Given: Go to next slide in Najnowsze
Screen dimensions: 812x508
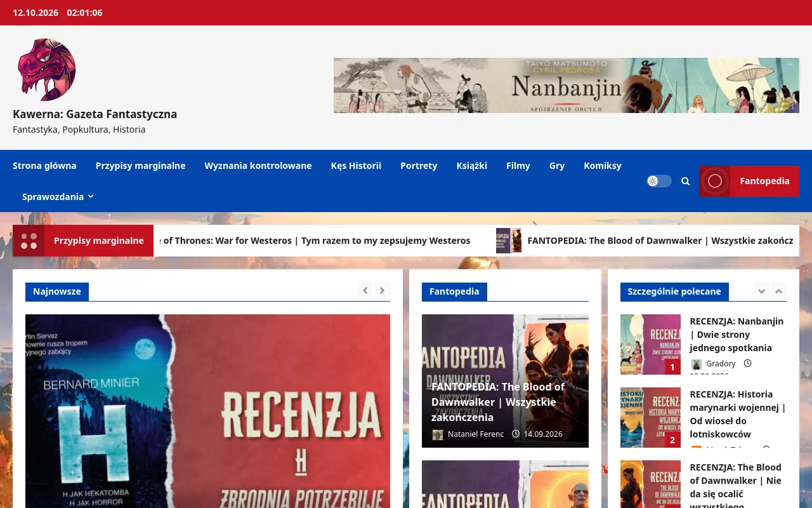Looking at the screenshot, I should 382,290.
